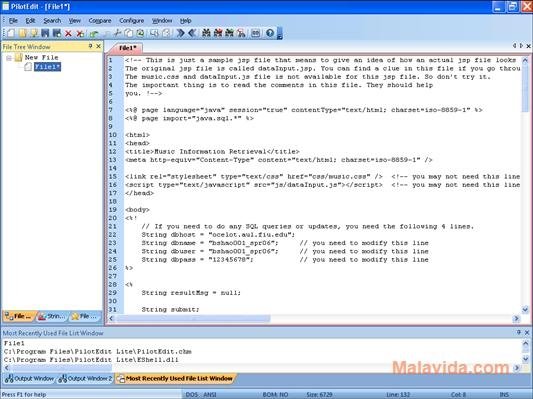Open the Help menu
This screenshot has height=399, width=533.
[x=185, y=21]
